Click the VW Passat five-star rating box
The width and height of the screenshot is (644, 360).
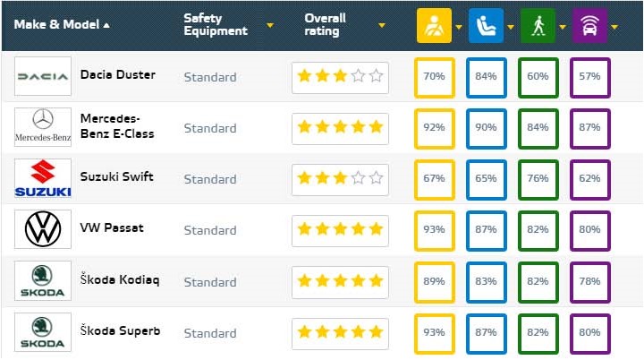coord(340,230)
